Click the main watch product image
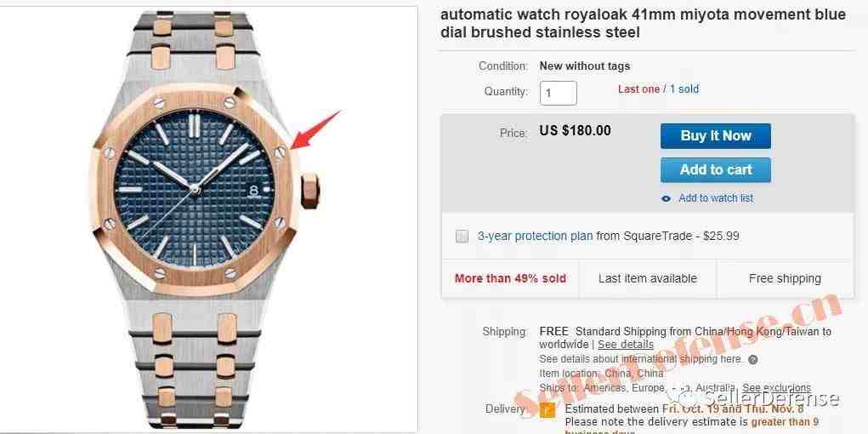 207,219
